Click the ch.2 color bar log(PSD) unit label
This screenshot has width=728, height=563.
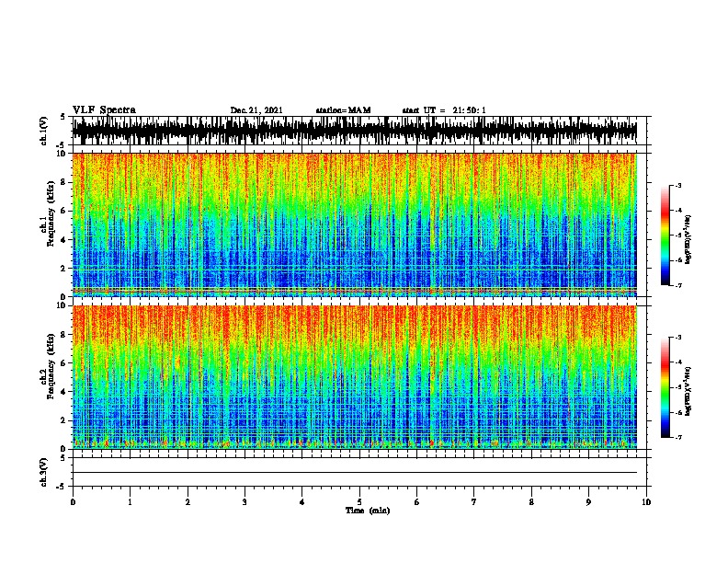coord(688,391)
